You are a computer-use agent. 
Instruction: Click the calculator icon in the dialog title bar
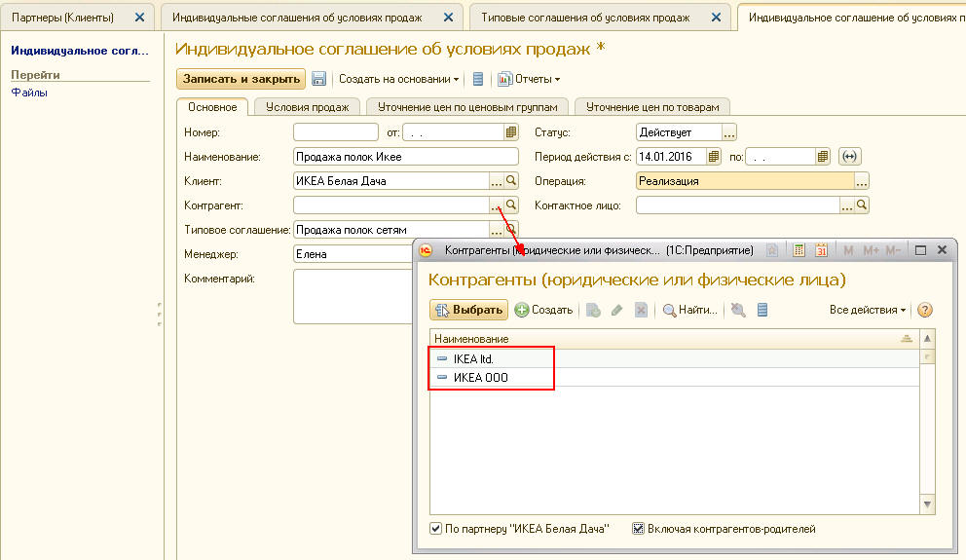coord(799,250)
